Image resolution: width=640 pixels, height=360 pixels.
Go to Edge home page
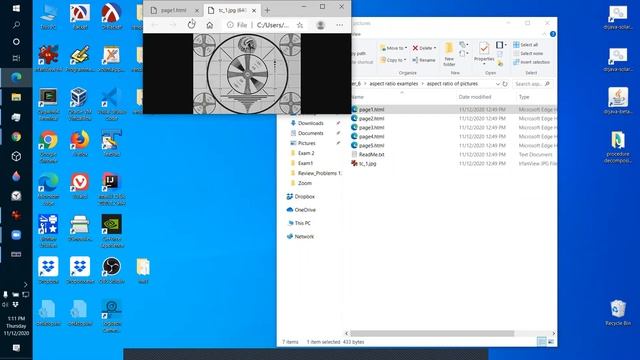pos(209,25)
